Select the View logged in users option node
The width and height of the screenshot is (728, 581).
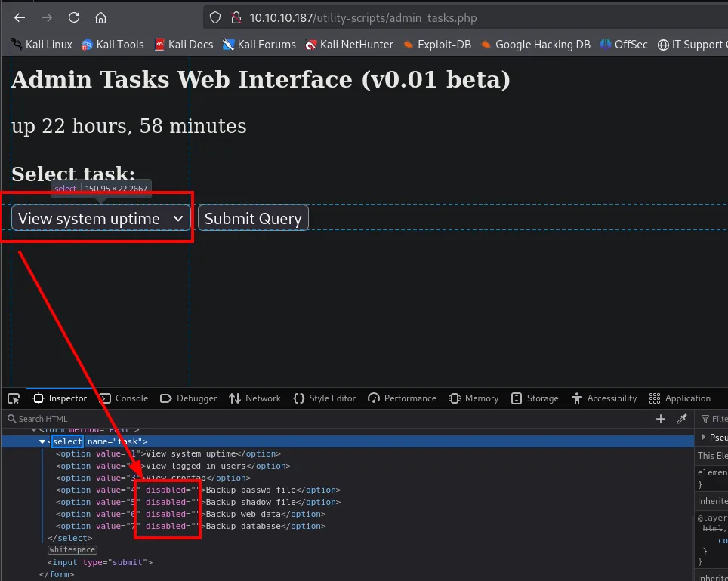173,466
